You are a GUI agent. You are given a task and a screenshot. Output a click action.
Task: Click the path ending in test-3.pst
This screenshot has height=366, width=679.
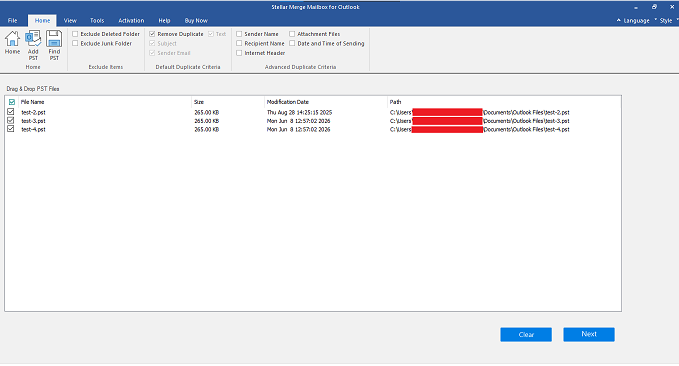pyautogui.click(x=479, y=121)
